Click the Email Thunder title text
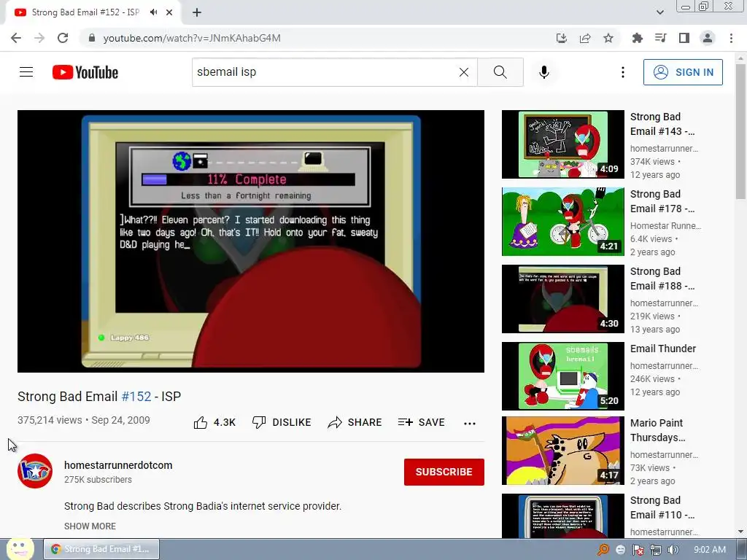747x560 pixels. pos(663,349)
